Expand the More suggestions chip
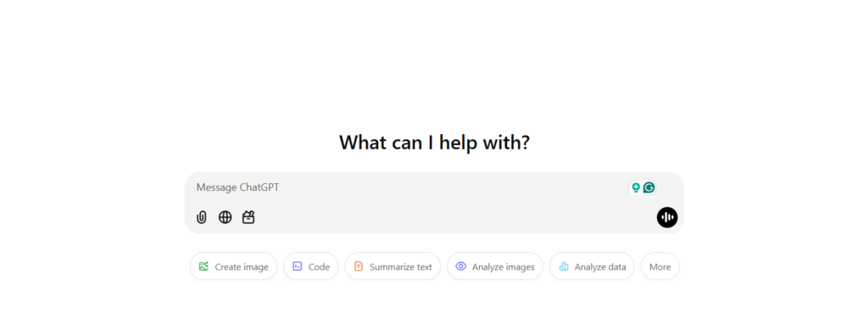Viewport: 868px width, 336px height. 659,266
